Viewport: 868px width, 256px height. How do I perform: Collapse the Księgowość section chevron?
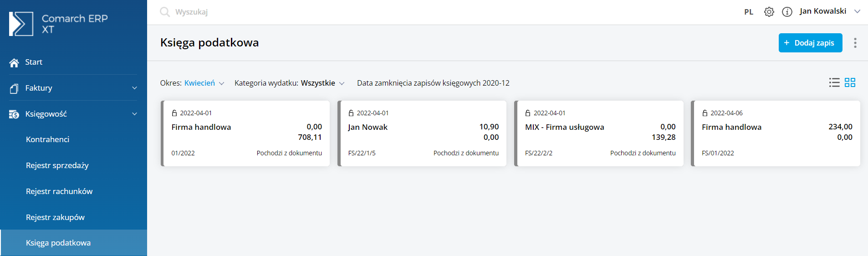pos(134,114)
